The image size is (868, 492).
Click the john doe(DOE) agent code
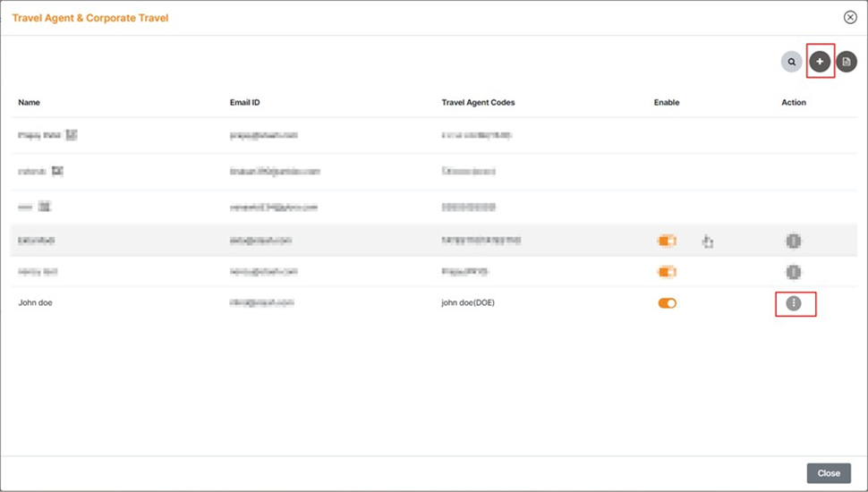coord(468,303)
